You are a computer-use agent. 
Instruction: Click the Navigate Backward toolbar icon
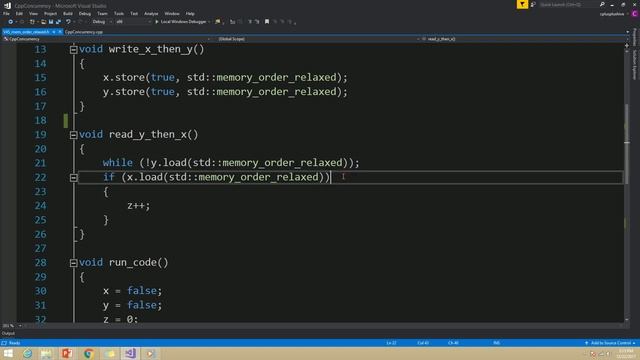tap(11, 22)
